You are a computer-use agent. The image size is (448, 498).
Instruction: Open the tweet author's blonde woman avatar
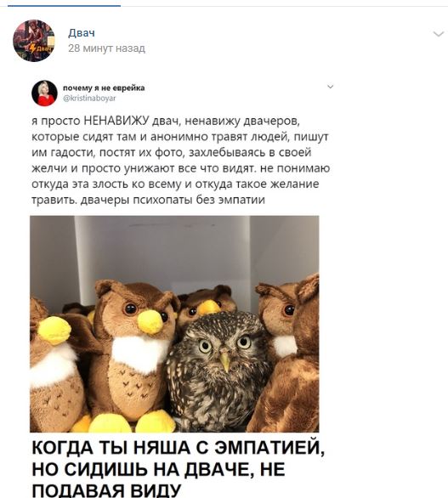click(44, 93)
